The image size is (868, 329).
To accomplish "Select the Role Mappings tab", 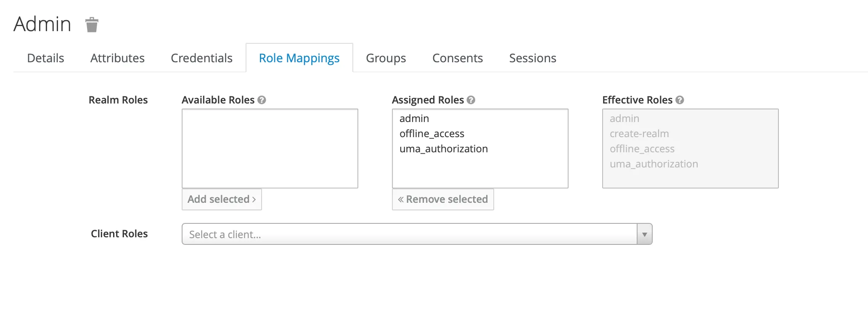I will click(x=299, y=58).
